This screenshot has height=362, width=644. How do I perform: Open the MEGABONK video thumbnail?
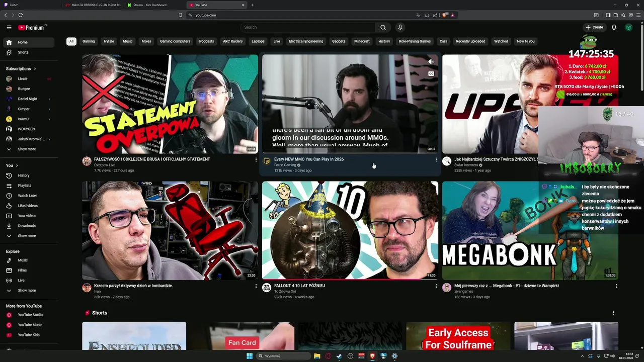pyautogui.click(x=530, y=230)
